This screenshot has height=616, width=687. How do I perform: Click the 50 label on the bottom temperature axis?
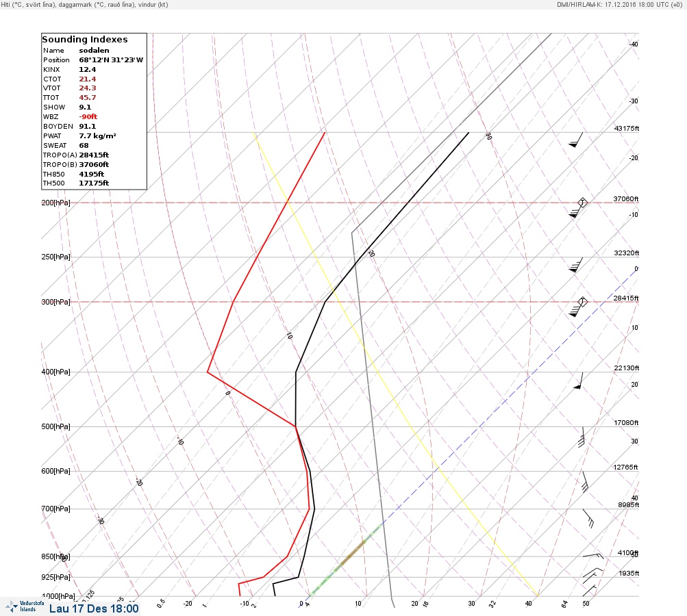pyautogui.click(x=586, y=603)
